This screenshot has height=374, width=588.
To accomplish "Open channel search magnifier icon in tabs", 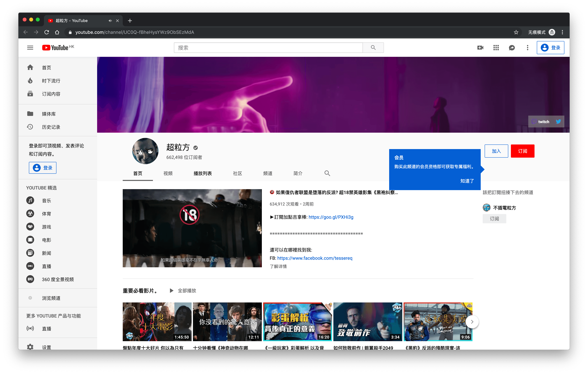I will pyautogui.click(x=327, y=173).
